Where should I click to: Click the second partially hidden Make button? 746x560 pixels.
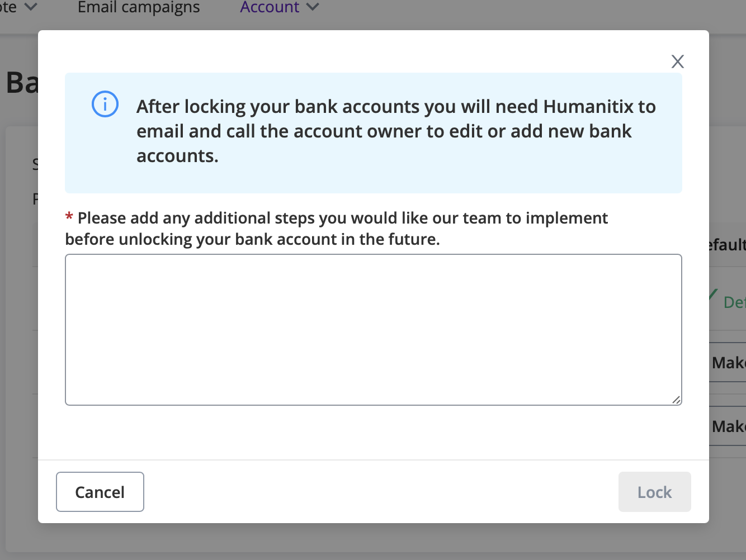(x=728, y=426)
